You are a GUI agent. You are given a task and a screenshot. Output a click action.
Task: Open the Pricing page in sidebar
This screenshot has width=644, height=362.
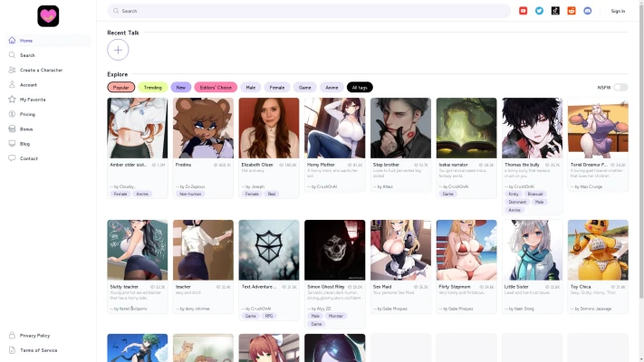point(49,115)
